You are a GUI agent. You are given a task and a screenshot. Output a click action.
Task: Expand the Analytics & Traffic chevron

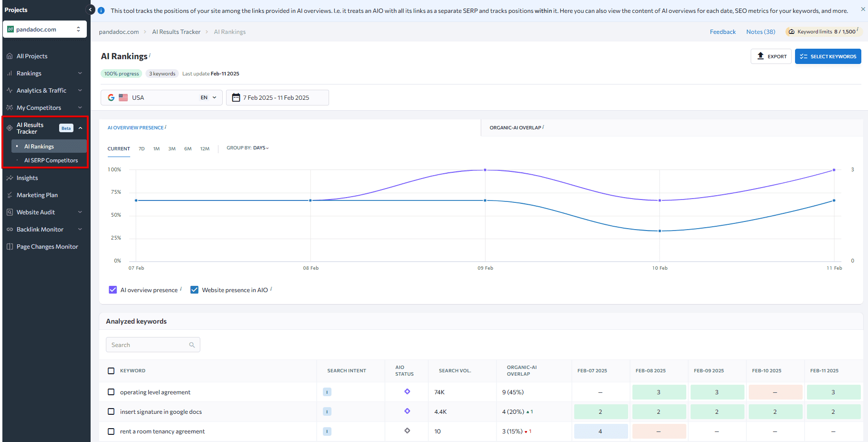(80, 90)
